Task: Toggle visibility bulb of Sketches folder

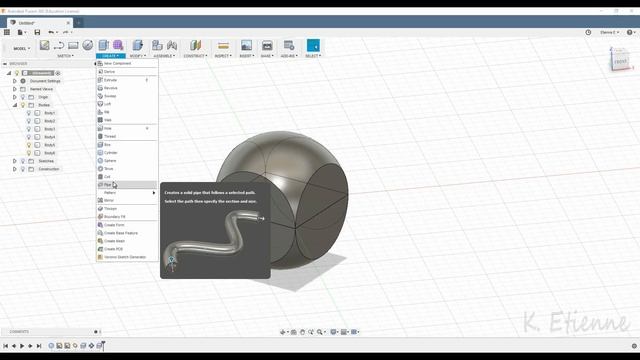Action: [23, 161]
